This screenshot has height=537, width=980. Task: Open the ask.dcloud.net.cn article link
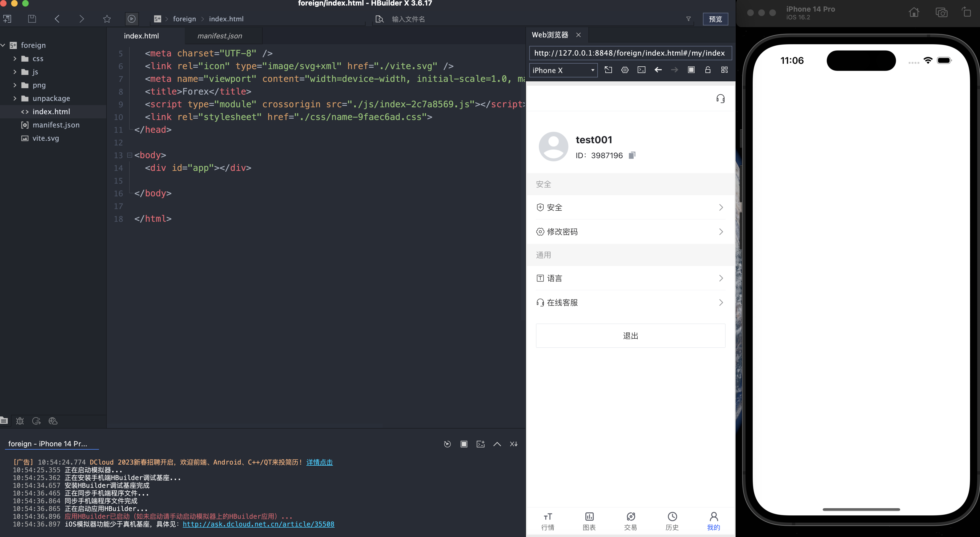[x=258, y=524]
